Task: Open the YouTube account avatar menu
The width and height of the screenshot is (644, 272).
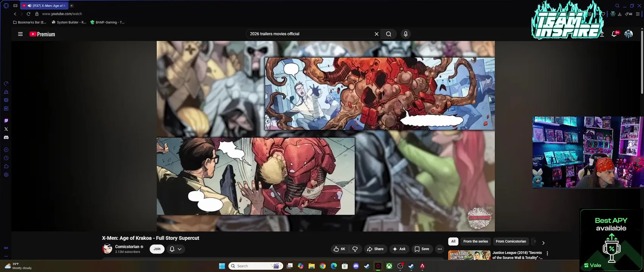Action: pyautogui.click(x=629, y=34)
